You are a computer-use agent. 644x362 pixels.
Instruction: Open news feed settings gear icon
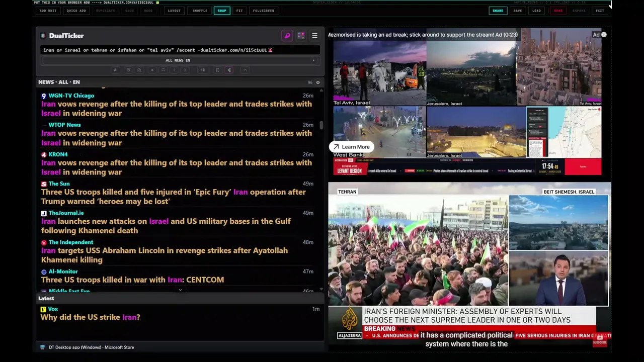[x=317, y=82]
